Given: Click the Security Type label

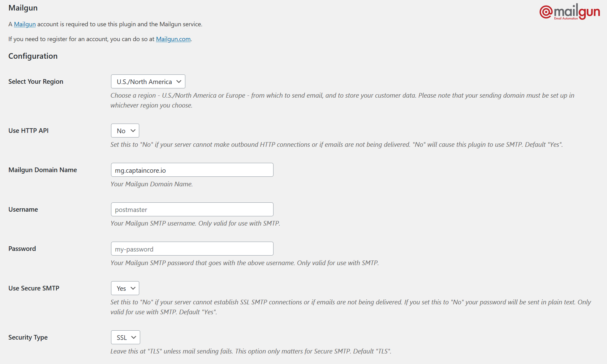Looking at the screenshot, I should (28, 337).
